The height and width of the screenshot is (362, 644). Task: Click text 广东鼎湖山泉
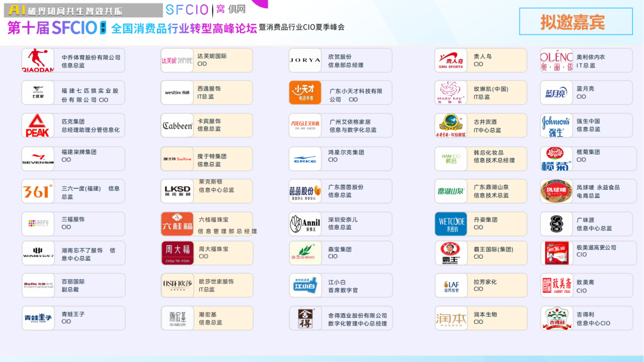point(491,187)
